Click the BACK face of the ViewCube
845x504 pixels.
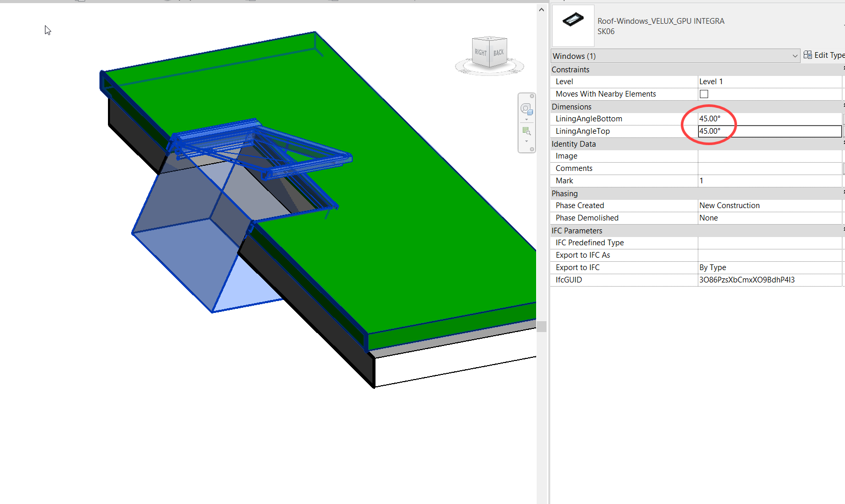pyautogui.click(x=498, y=51)
